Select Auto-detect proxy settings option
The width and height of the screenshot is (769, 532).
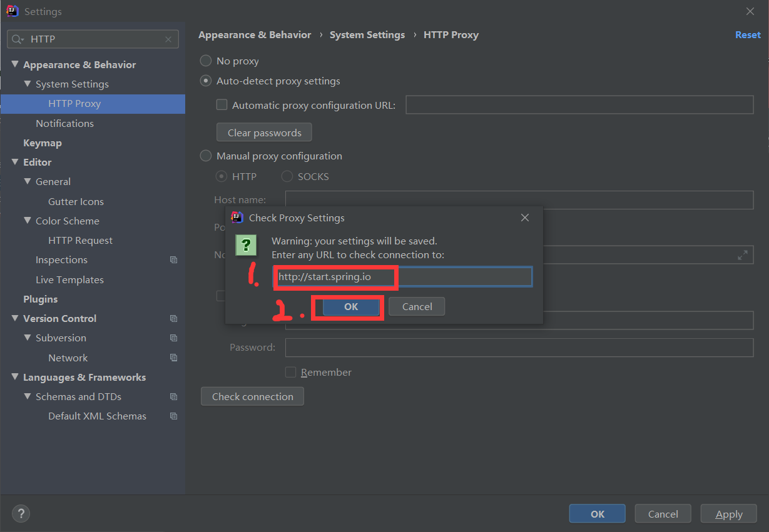click(x=205, y=81)
